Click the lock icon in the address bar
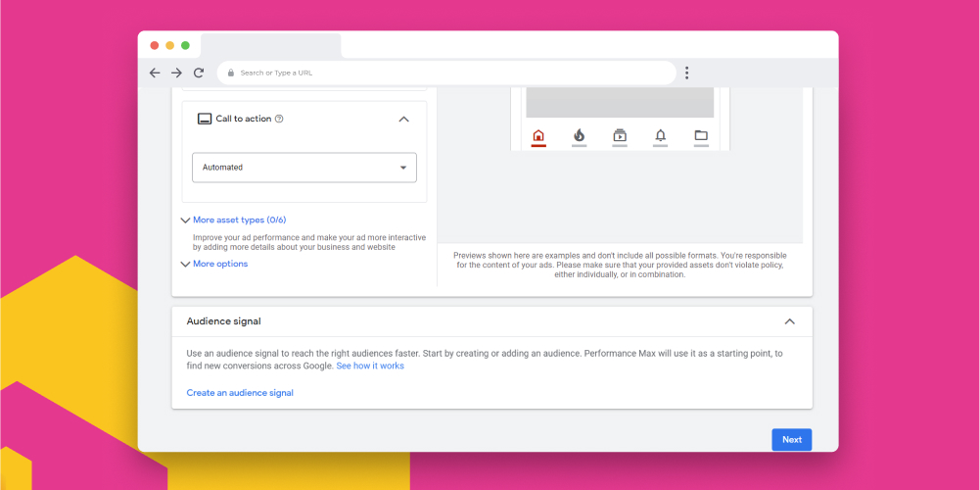980x490 pixels. pos(231,73)
